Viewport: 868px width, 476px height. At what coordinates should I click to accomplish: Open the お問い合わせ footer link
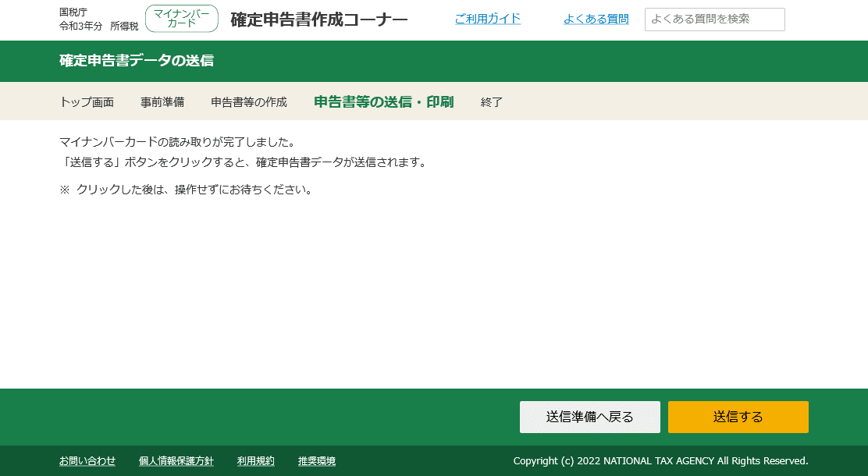87,461
